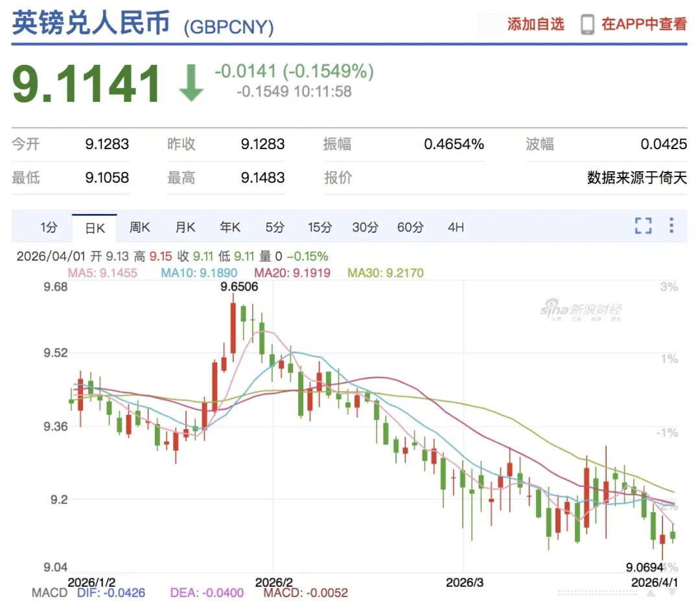
Task: Switch to the 15分 chart tab
Action: (x=320, y=228)
